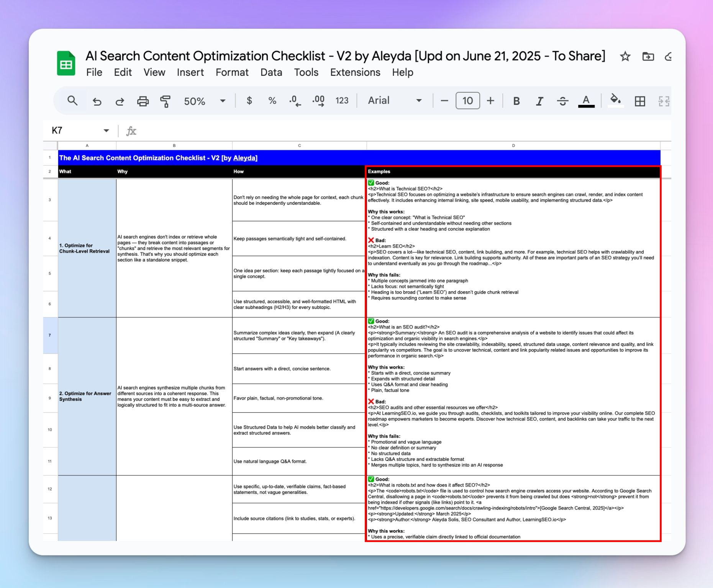
Task: Toggle strikethrough formatting
Action: click(562, 101)
